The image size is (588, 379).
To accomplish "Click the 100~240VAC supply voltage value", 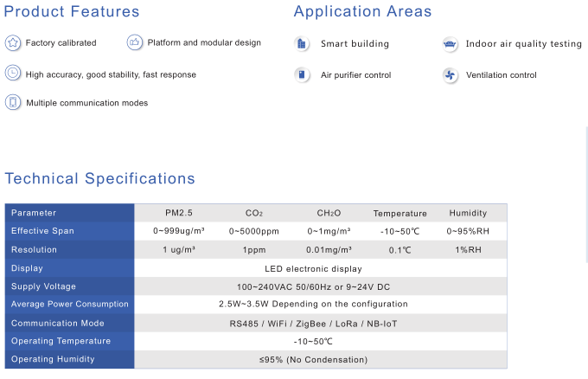I will click(x=313, y=287).
